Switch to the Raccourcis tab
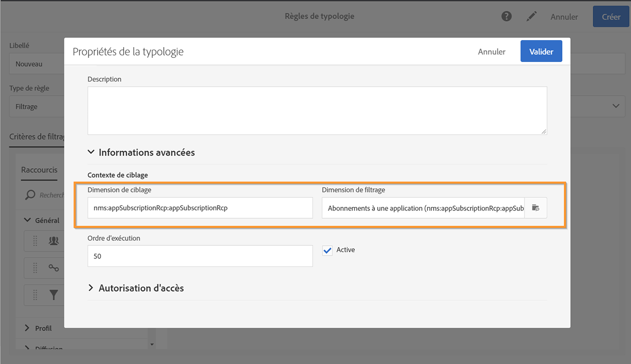The width and height of the screenshot is (631, 364). pyautogui.click(x=39, y=170)
